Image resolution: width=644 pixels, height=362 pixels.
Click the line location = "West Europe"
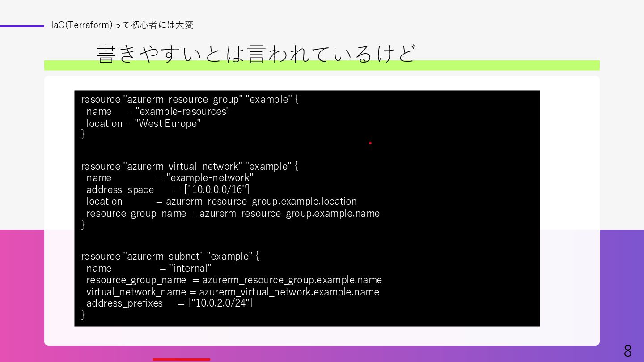pos(144,123)
